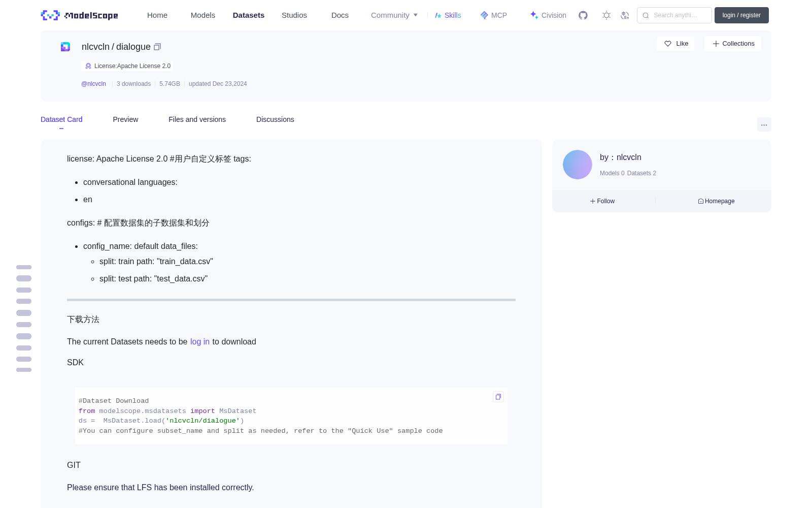
Task: Switch language with translate icon
Action: pos(625,15)
